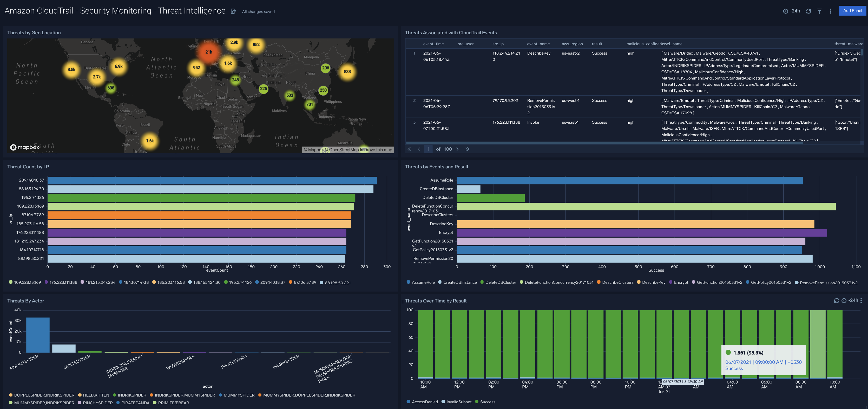The width and height of the screenshot is (868, 409).
Task: Open the three-dot menu in the dashboard header
Action: pos(830,11)
